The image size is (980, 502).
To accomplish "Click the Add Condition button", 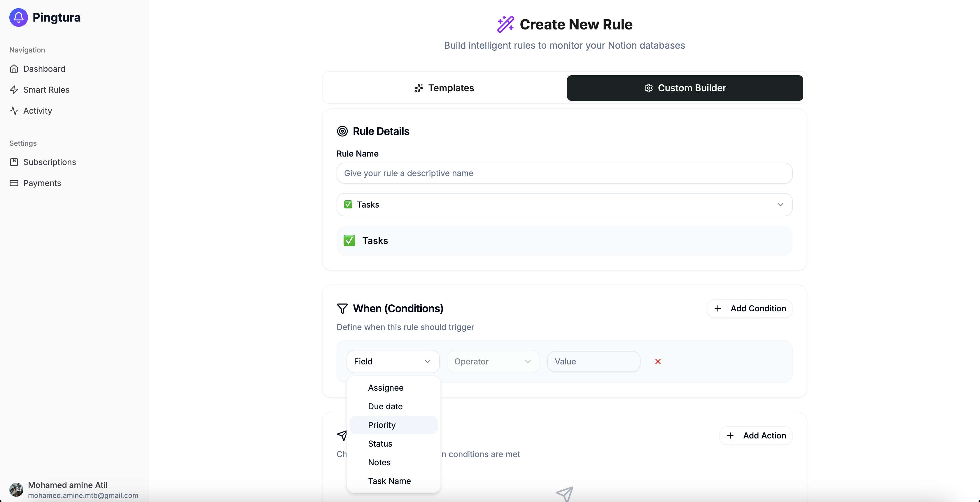I will coord(750,308).
